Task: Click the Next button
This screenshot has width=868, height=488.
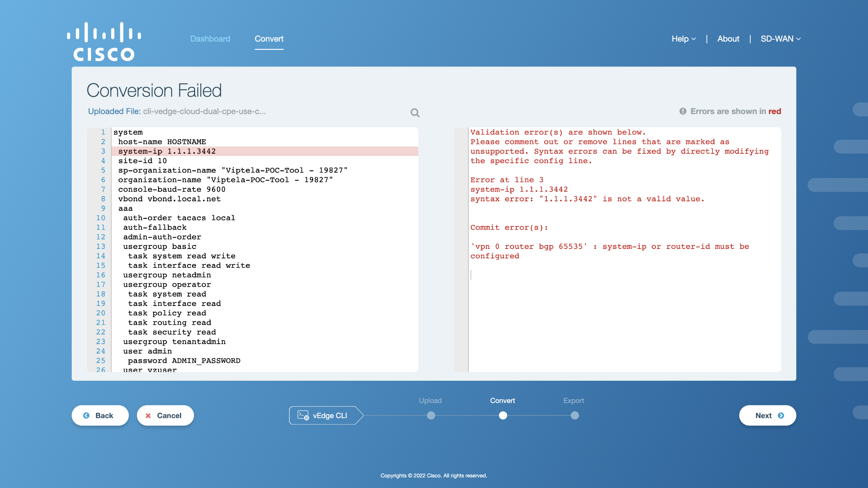Action: [768, 415]
